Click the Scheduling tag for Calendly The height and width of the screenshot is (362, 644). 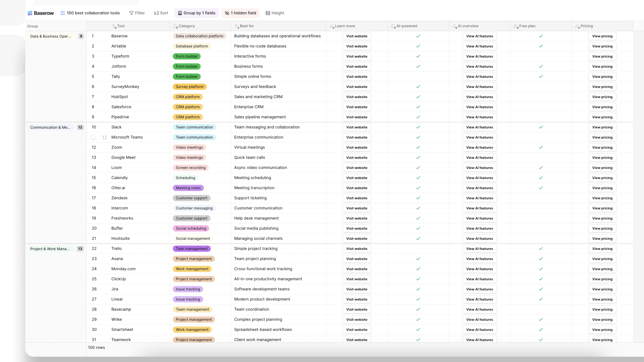(x=185, y=178)
